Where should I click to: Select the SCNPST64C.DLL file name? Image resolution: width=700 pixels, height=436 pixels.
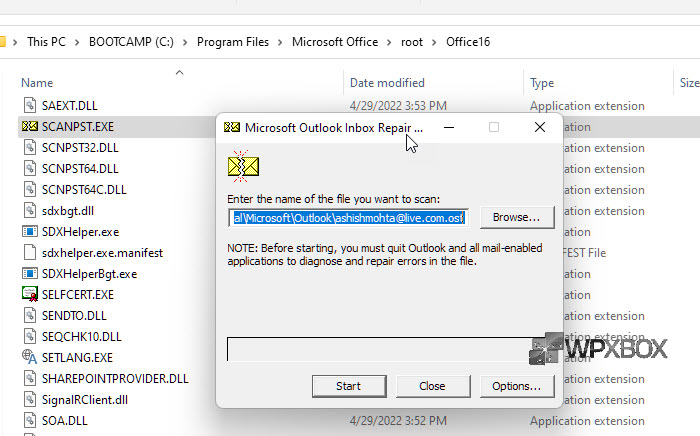click(84, 190)
